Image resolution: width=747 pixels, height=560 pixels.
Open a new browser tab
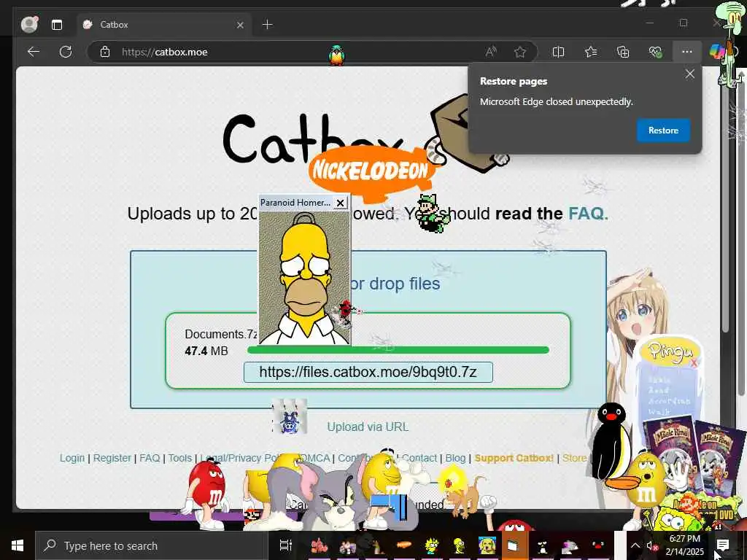click(x=268, y=25)
